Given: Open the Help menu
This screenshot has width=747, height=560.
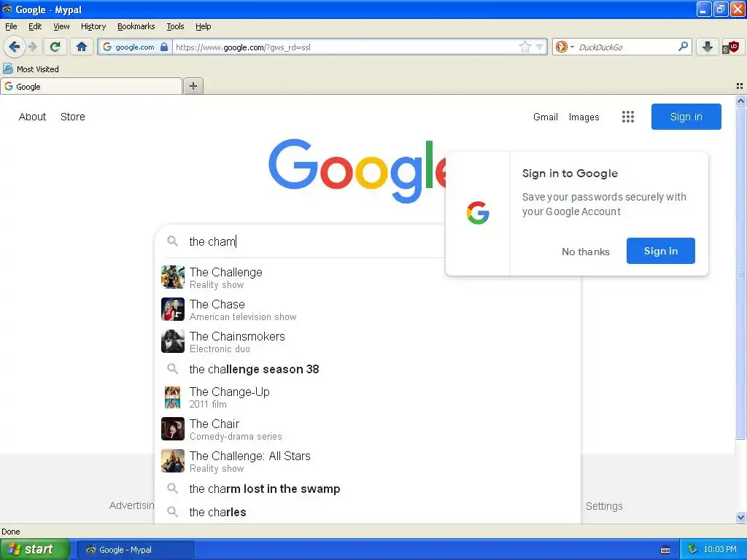Looking at the screenshot, I should pos(203,26).
